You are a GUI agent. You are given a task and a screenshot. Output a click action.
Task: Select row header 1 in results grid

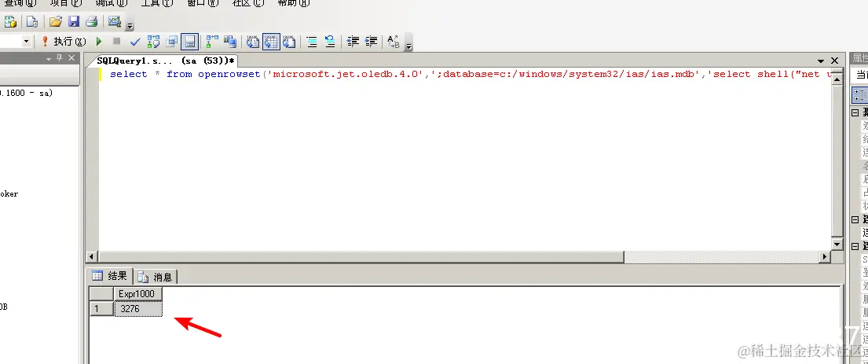(101, 309)
